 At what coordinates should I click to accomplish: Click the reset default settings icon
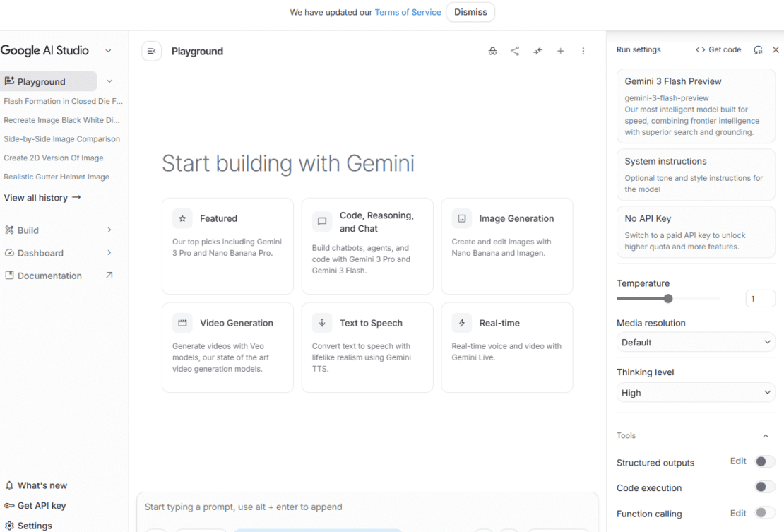click(758, 50)
